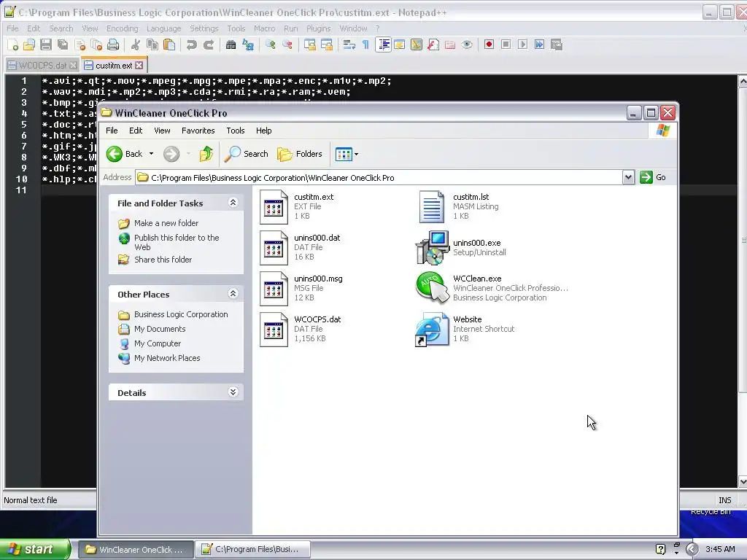
Task: Open My Documents link
Action: coord(160,329)
